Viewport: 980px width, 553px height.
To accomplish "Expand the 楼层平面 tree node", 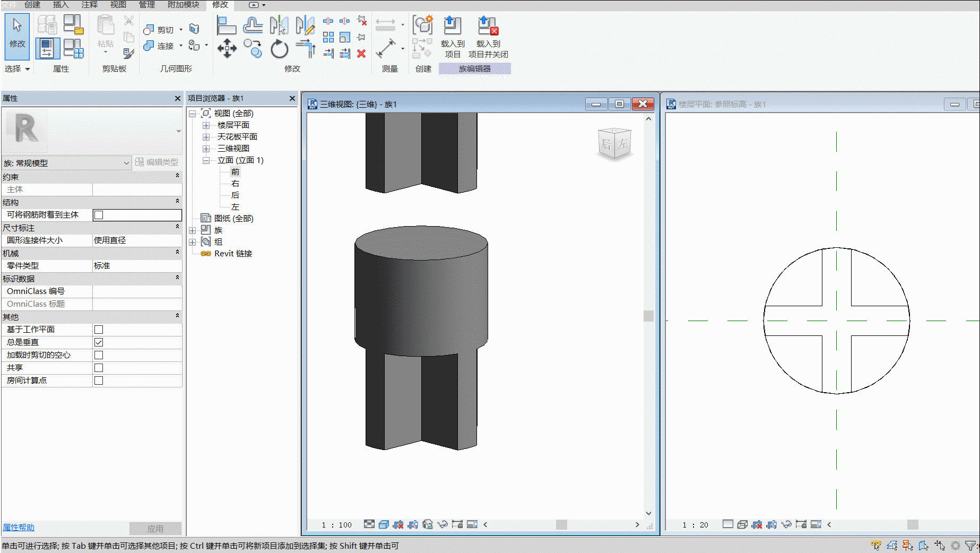I will coord(206,125).
